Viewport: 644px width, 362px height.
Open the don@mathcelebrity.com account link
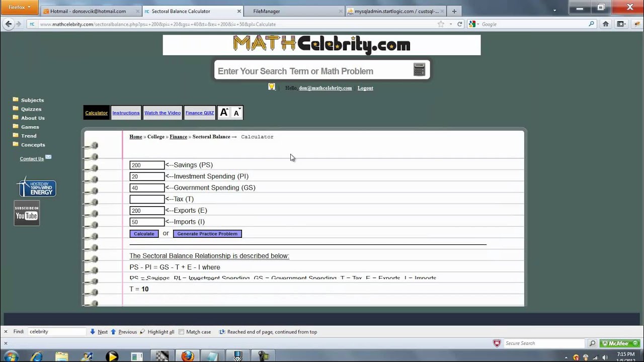coord(326,88)
